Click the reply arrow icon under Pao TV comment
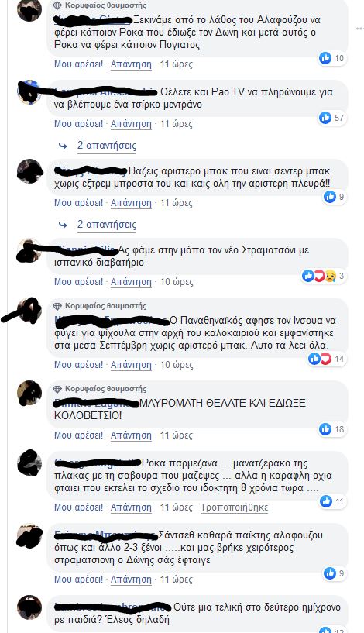 pyautogui.click(x=63, y=146)
